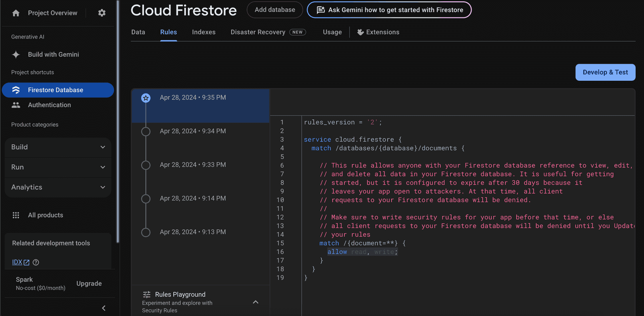
Task: Click the Rules Playground tuning icon
Action: click(147, 294)
